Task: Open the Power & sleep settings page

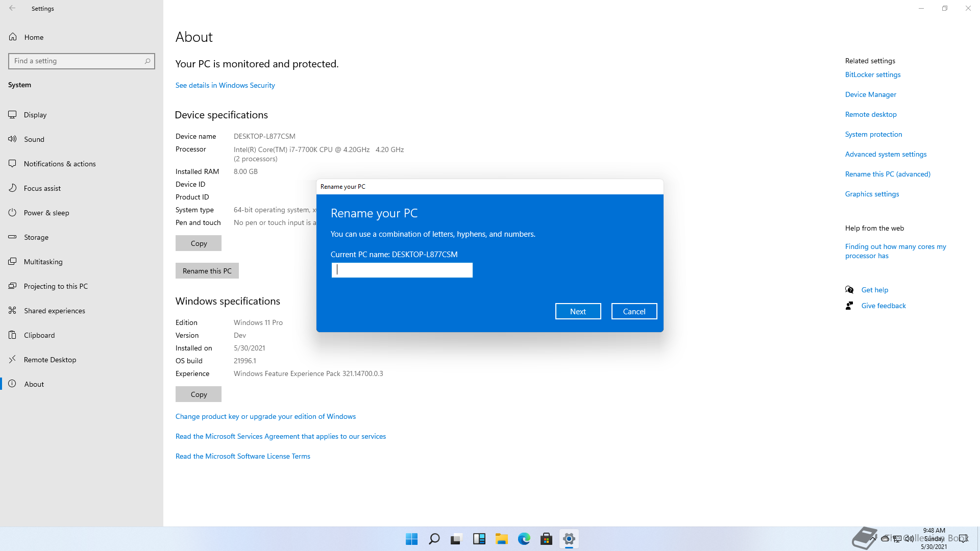Action: [x=82, y=213]
